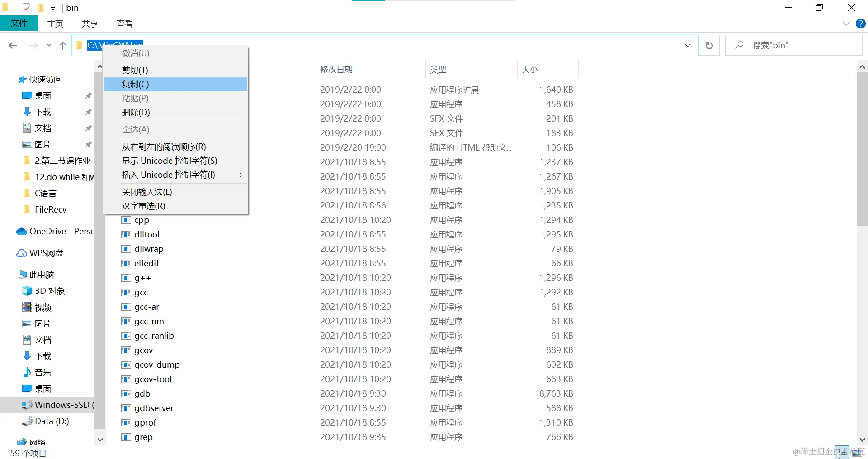Click the 音乐 music note icon
The width and height of the screenshot is (868, 459).
pyautogui.click(x=27, y=372)
